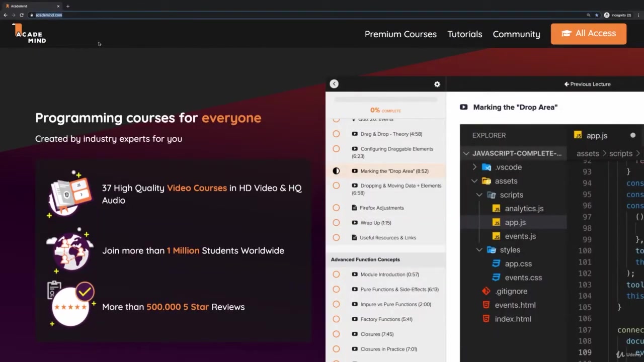644x362 pixels.
Task: Click the browser reload icon
Action: [x=22, y=15]
